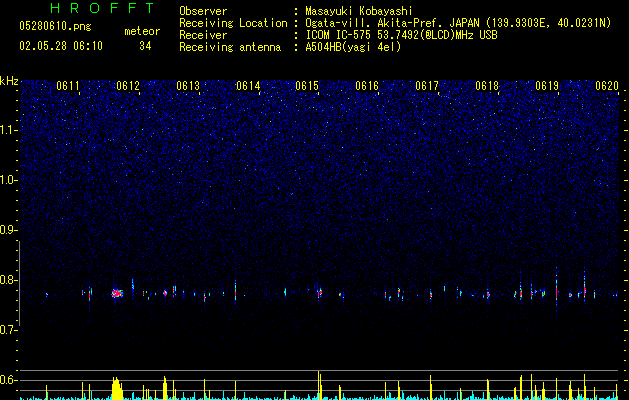The image size is (629, 400).
Task: Click the receiver value ICOM IC-575 53.7492 MHz
Action: 401,35
